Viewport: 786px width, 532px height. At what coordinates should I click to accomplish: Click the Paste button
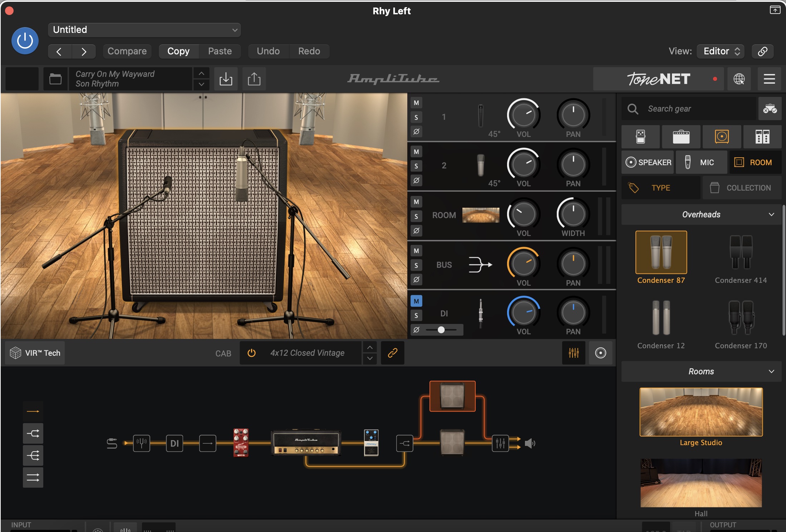220,51
